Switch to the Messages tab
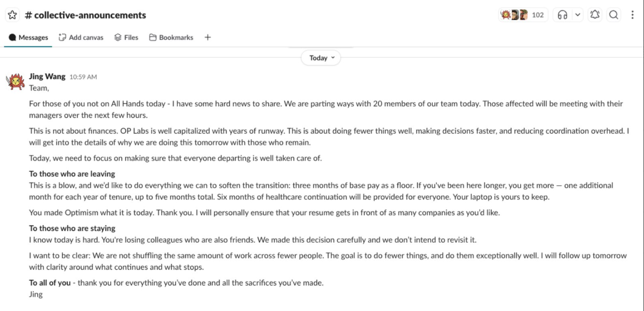 coord(28,37)
